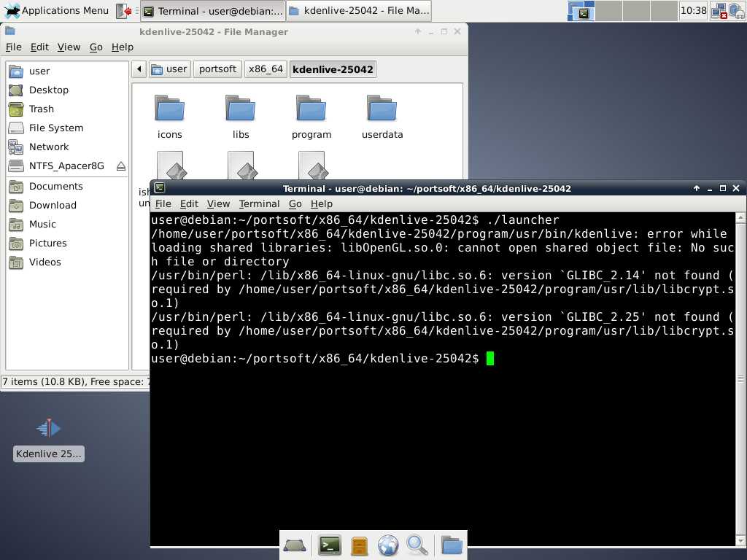The width and height of the screenshot is (747, 560).
Task: Select the first workspace in the switcher
Action: pos(581,11)
